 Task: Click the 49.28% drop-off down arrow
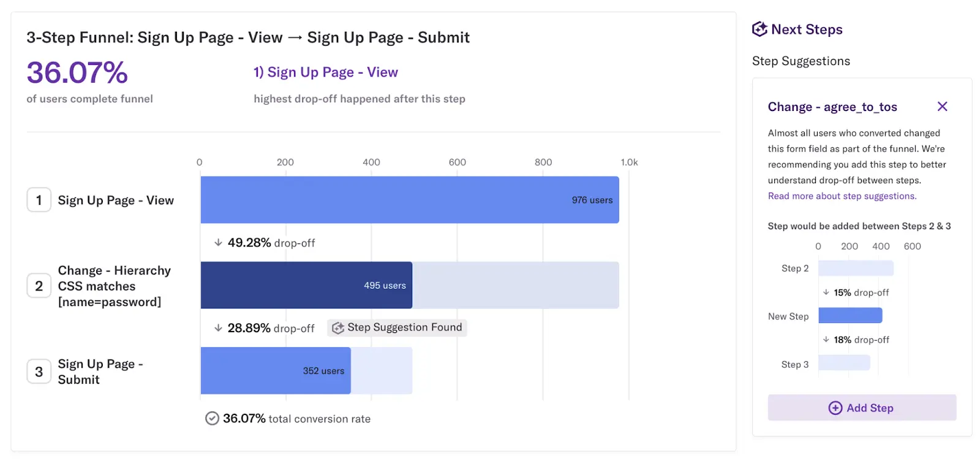[218, 243]
